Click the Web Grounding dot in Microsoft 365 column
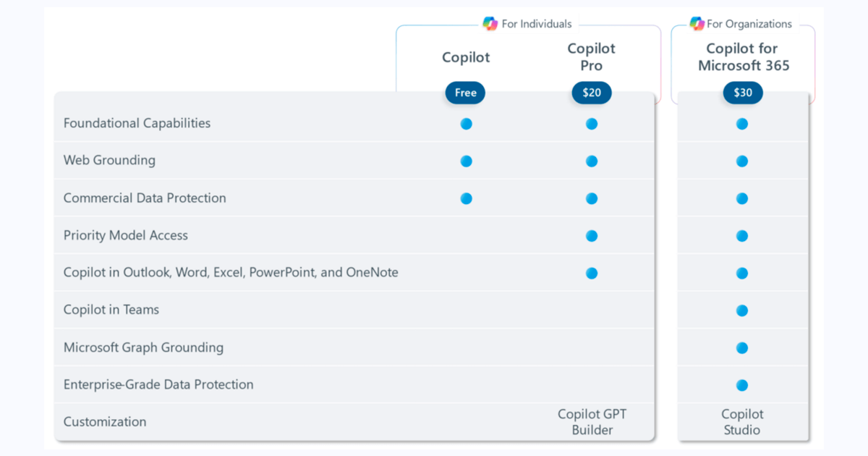868x456 pixels. pos(742,161)
